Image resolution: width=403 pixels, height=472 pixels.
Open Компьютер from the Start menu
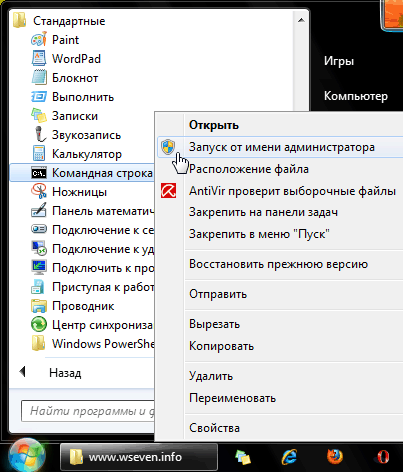[x=356, y=96]
